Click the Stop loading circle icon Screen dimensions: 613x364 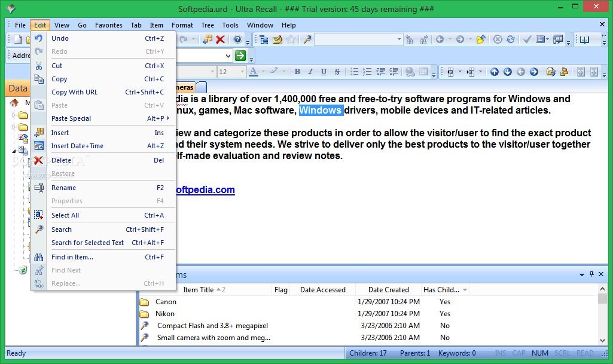pyautogui.click(x=498, y=39)
